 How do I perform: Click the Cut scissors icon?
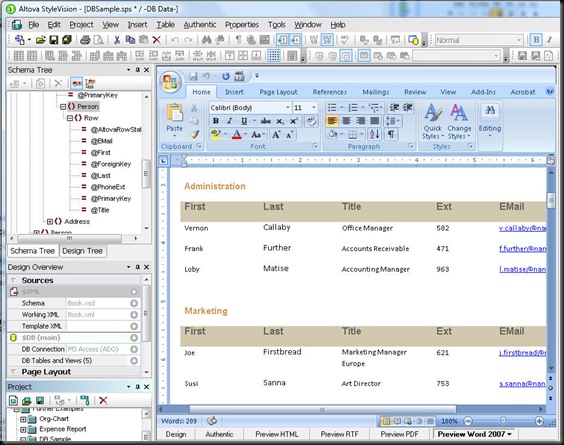[117, 40]
